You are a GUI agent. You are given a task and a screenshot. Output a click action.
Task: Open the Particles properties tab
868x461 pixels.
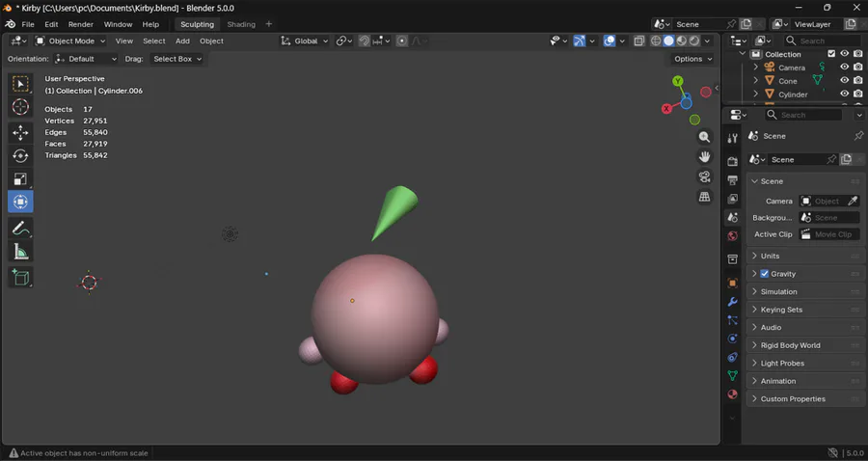coord(732,320)
